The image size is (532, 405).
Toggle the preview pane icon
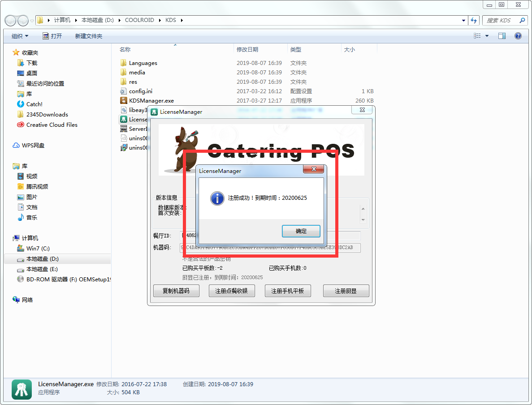click(x=502, y=36)
